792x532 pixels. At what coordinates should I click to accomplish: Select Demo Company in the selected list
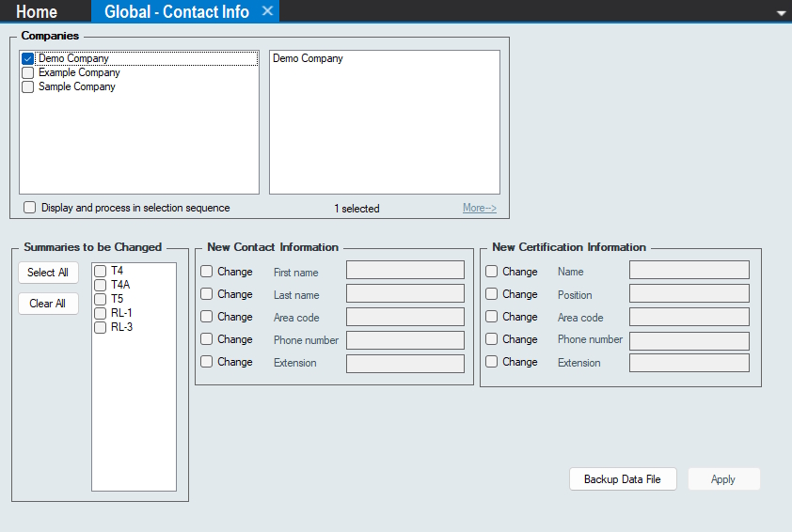pos(309,58)
